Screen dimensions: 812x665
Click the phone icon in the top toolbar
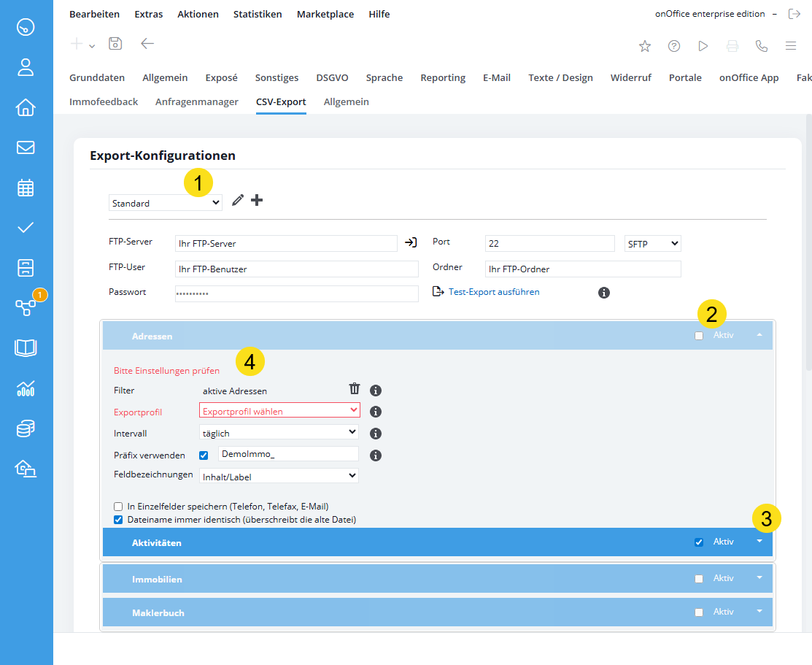pos(762,46)
